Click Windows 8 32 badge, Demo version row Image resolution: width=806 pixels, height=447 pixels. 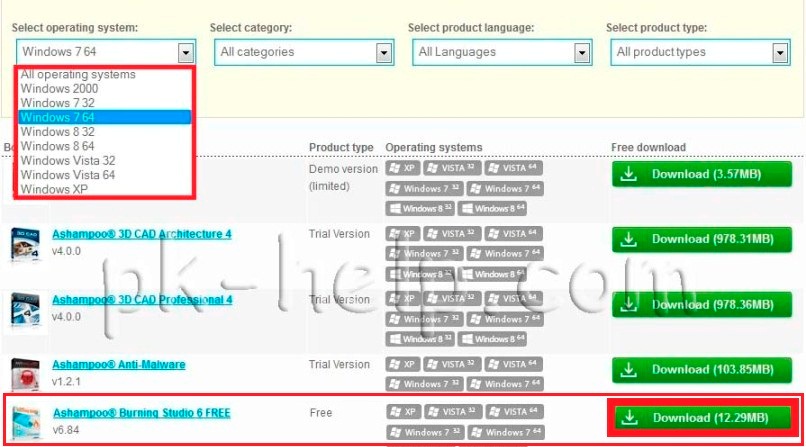420,209
